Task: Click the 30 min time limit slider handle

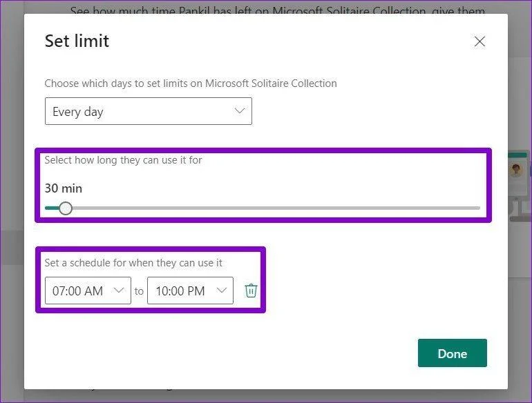Action: pos(65,208)
